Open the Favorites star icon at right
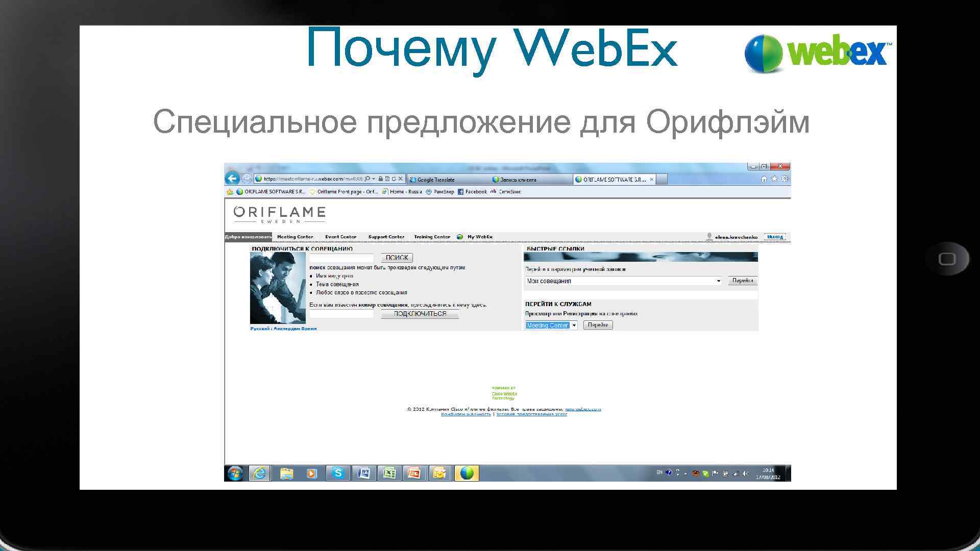980x551 pixels. (x=774, y=179)
